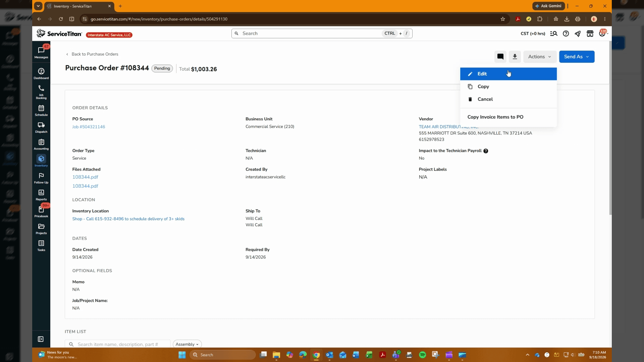The image size is (644, 362).
Task: Expand the Actions dropdown button
Action: pos(540,57)
